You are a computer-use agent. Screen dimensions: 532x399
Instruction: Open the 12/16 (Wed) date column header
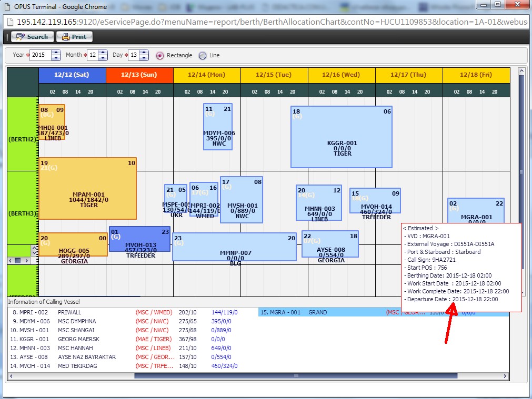(x=341, y=75)
